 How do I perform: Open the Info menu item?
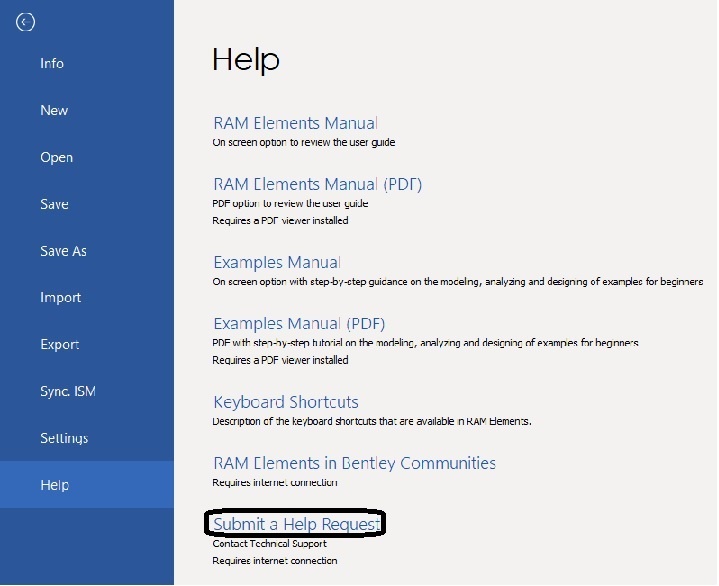point(52,63)
